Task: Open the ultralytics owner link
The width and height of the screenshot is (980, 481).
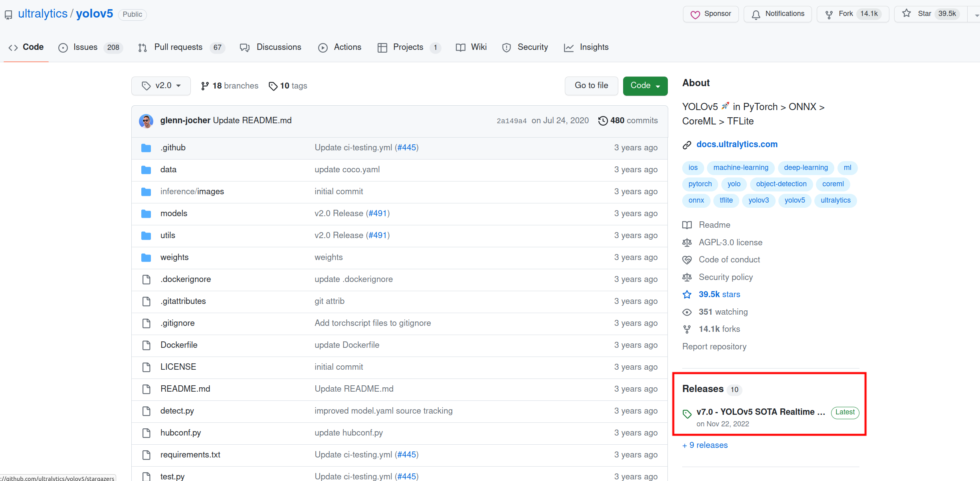Action: (43, 14)
